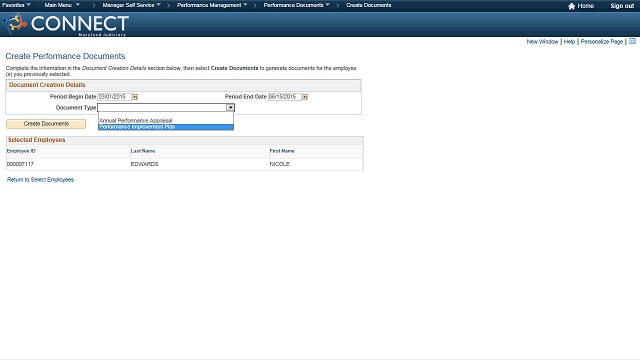Click the Period End Date field
This screenshot has height=360, width=640.
coord(284,97)
